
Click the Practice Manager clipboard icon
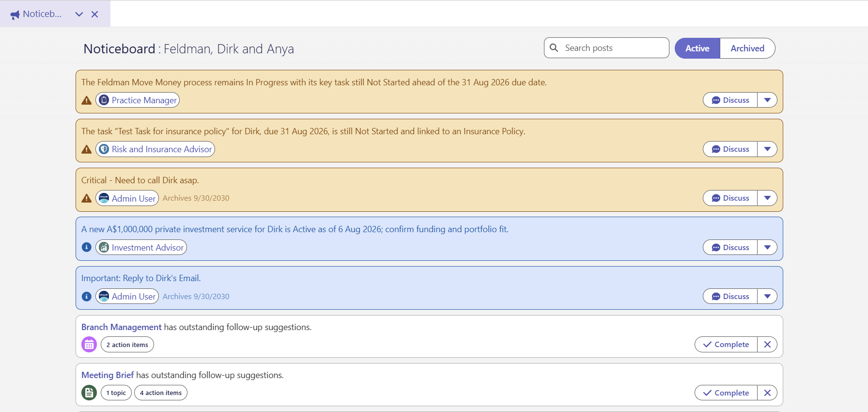[x=104, y=100]
